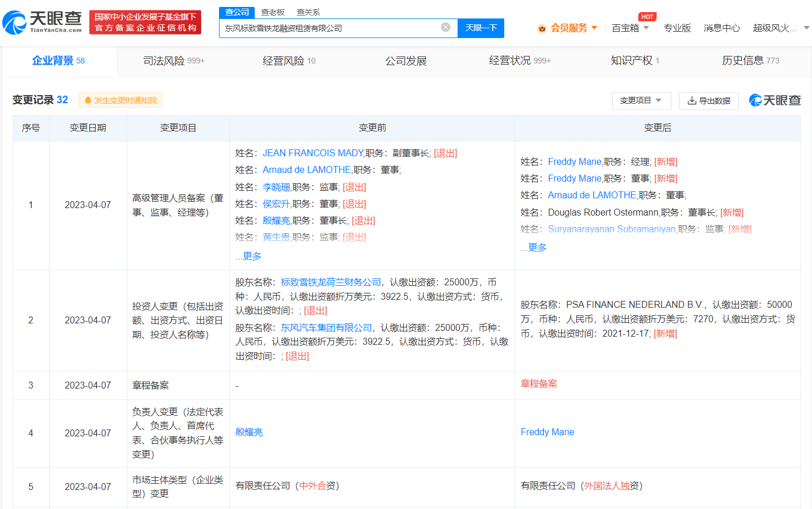Click the 变更前 column header

click(x=372, y=128)
